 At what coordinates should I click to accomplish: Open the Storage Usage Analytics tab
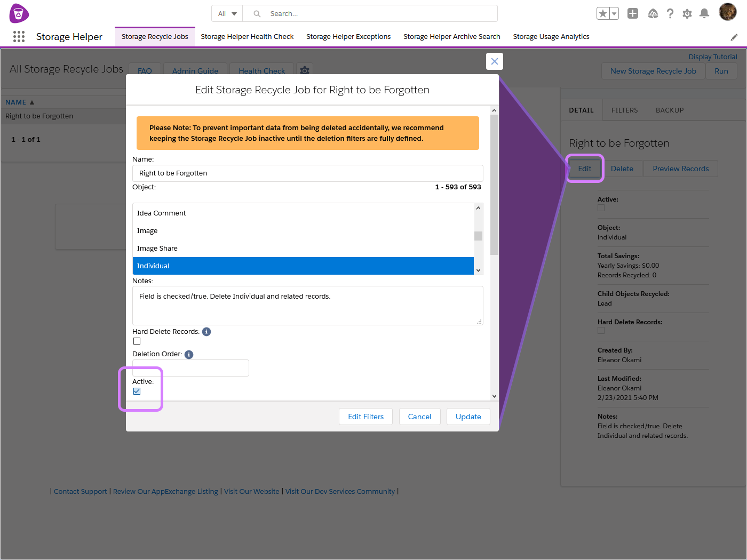(551, 37)
